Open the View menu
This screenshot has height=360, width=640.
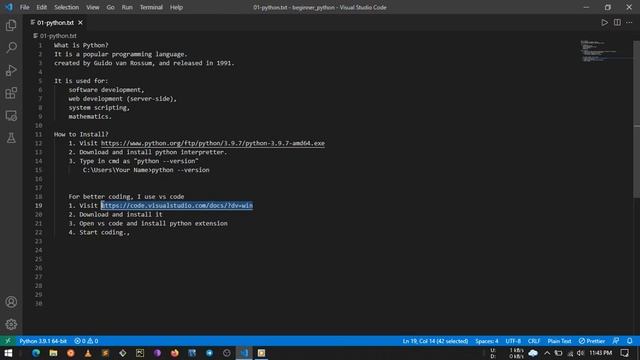93,7
